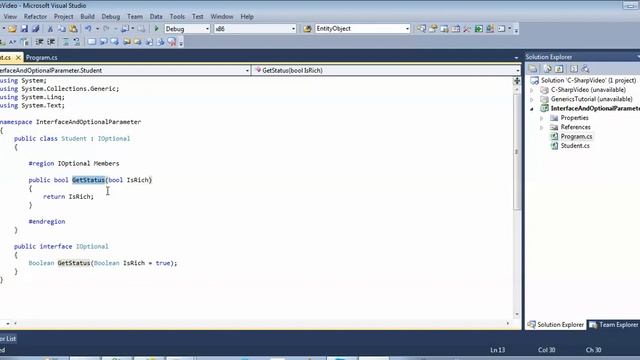Click Solution Explorer Properties icon
Screen dimensions: 640x360
[533, 69]
